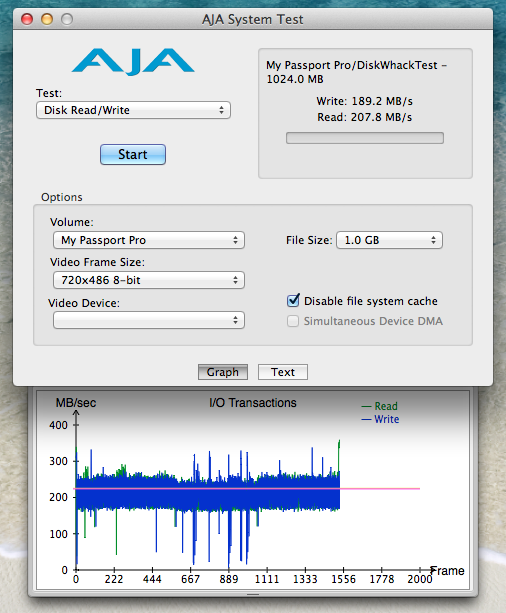The width and height of the screenshot is (506, 613).
Task: Open the empty Video Device dropdown
Action: (149, 320)
